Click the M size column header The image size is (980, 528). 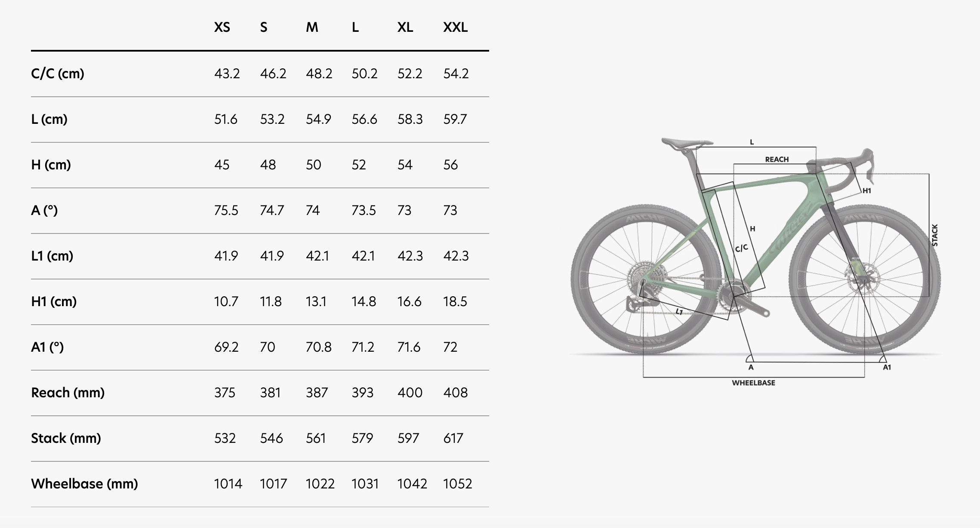click(312, 28)
